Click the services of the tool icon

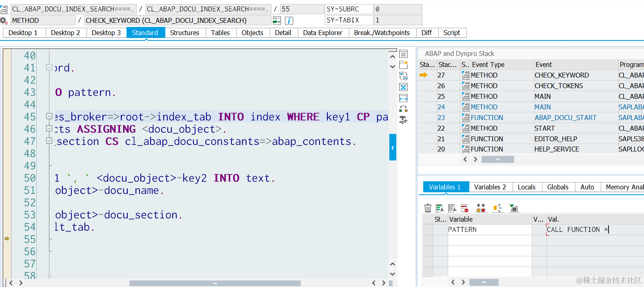[x=403, y=109]
